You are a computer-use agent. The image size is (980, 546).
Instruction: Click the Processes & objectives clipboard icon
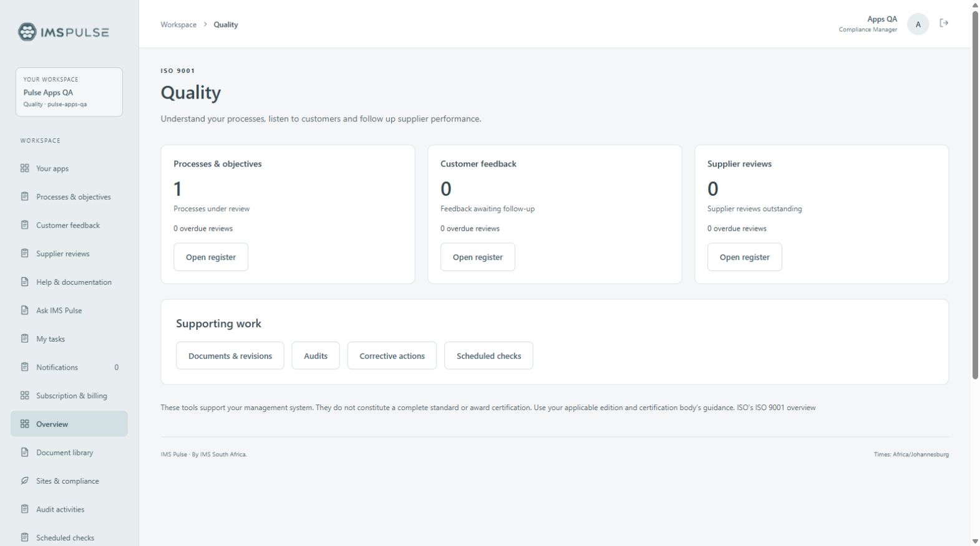[25, 196]
